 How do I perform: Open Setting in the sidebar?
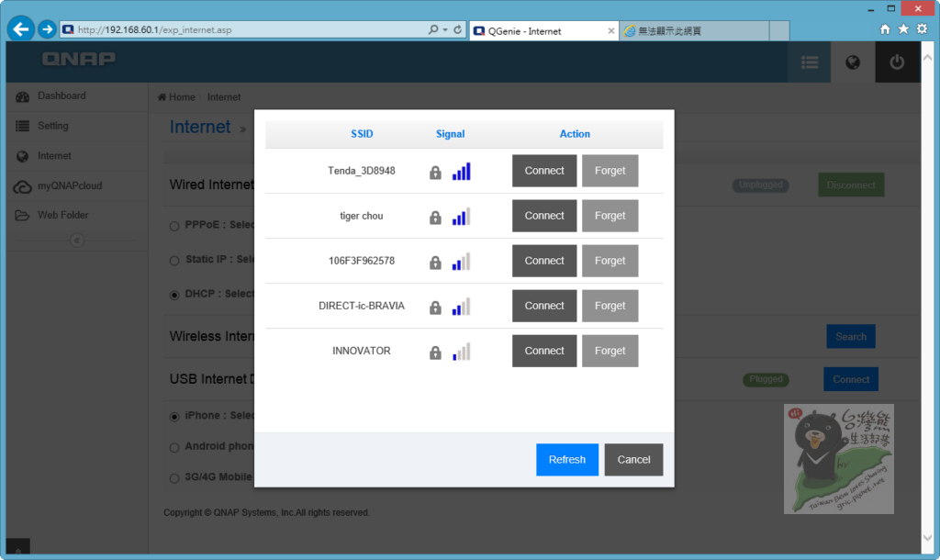coord(77,126)
